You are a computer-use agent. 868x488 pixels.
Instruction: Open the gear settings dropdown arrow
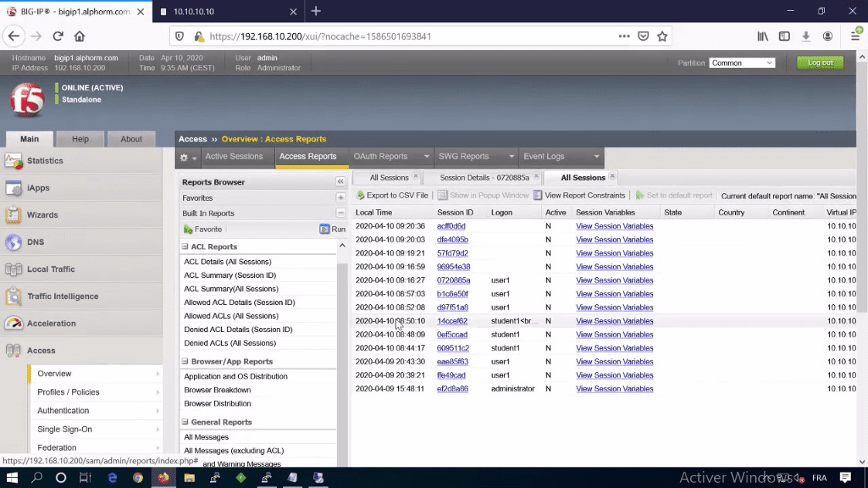coord(192,156)
